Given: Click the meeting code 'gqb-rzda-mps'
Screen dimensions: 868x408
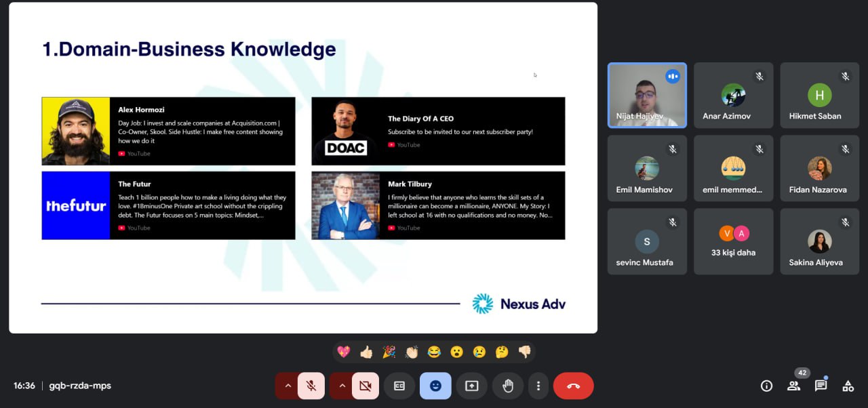Looking at the screenshot, I should (x=80, y=386).
